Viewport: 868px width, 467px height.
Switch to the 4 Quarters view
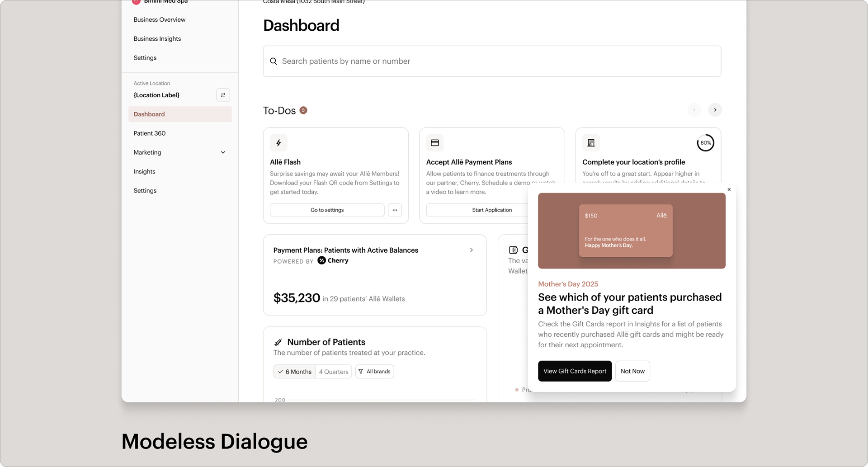(333, 371)
